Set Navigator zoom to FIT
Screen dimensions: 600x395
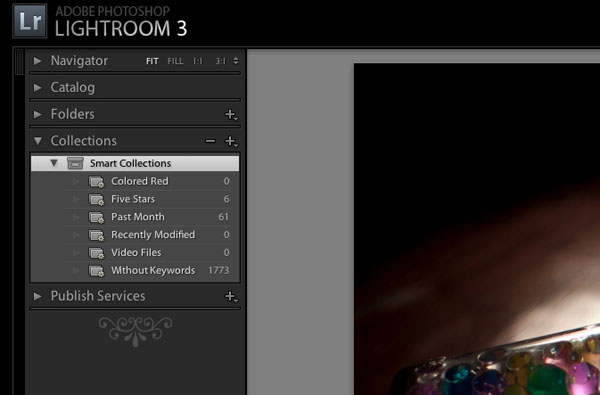pos(152,61)
